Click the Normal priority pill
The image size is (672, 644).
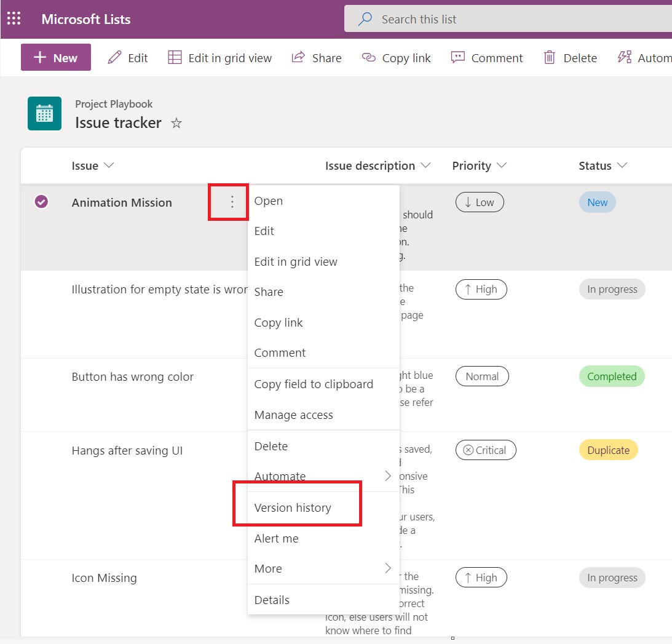(x=482, y=376)
